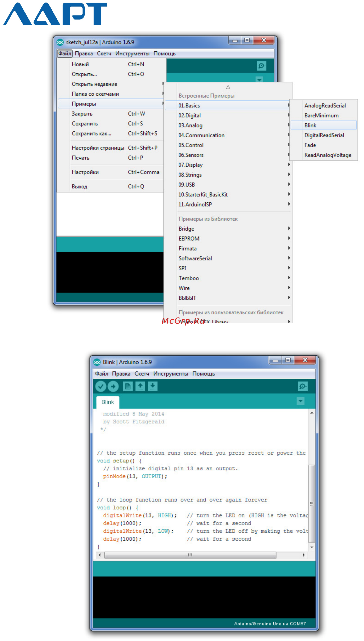Image resolution: width=364 pixels, height=641 pixels.
Task: Expand 10.StarterKit_BasicKit submenu
Action: coord(228,195)
